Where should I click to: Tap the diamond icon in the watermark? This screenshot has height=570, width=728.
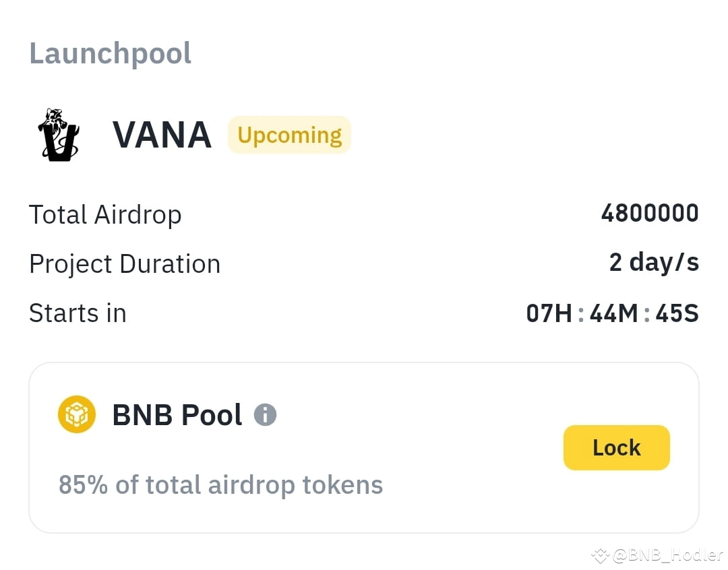[600, 556]
